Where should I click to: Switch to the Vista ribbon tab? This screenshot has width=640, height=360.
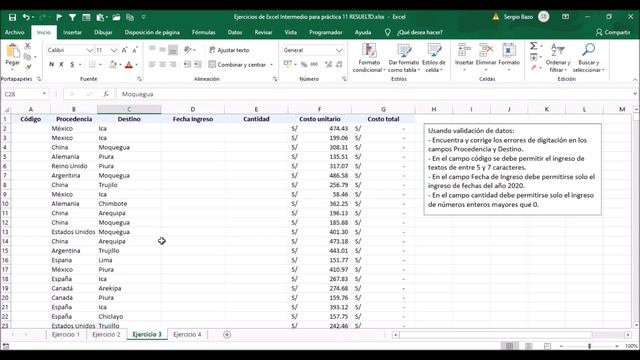[x=291, y=32]
